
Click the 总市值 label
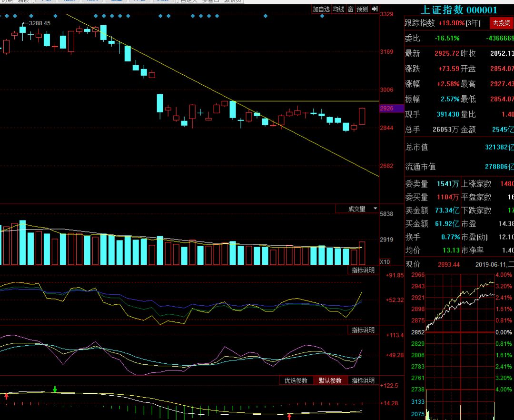(x=416, y=147)
